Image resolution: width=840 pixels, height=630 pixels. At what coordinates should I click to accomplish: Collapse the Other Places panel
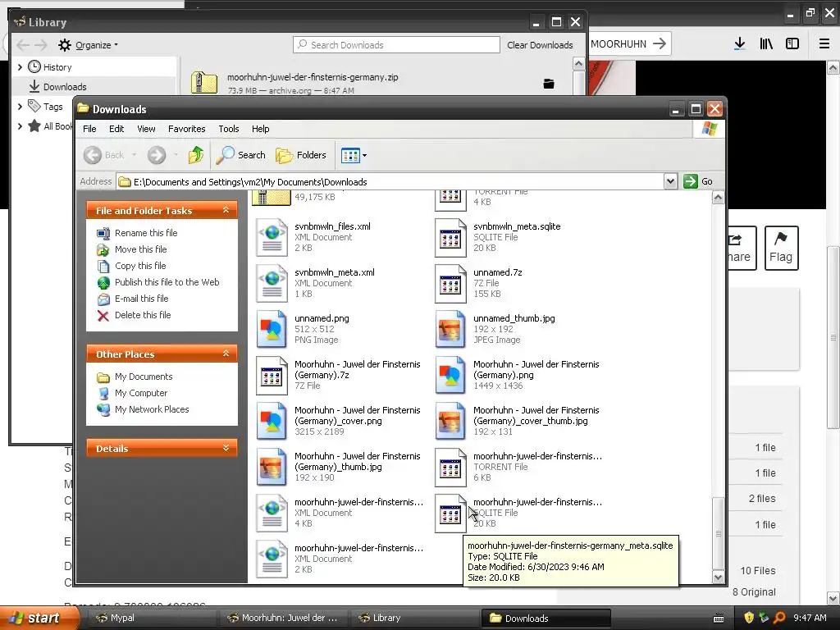click(x=226, y=354)
